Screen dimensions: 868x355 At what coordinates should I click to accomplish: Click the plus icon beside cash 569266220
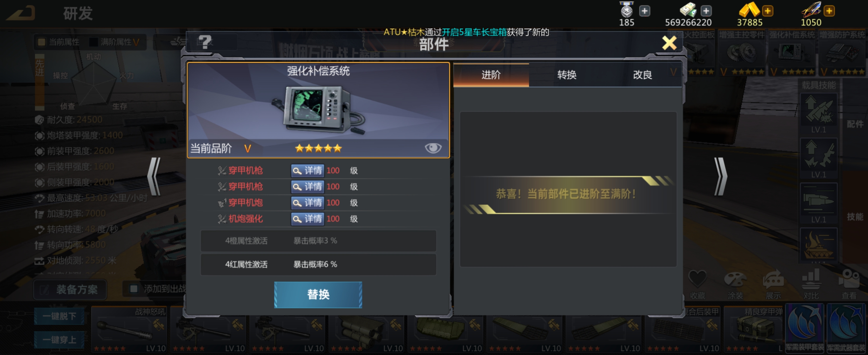(x=706, y=11)
